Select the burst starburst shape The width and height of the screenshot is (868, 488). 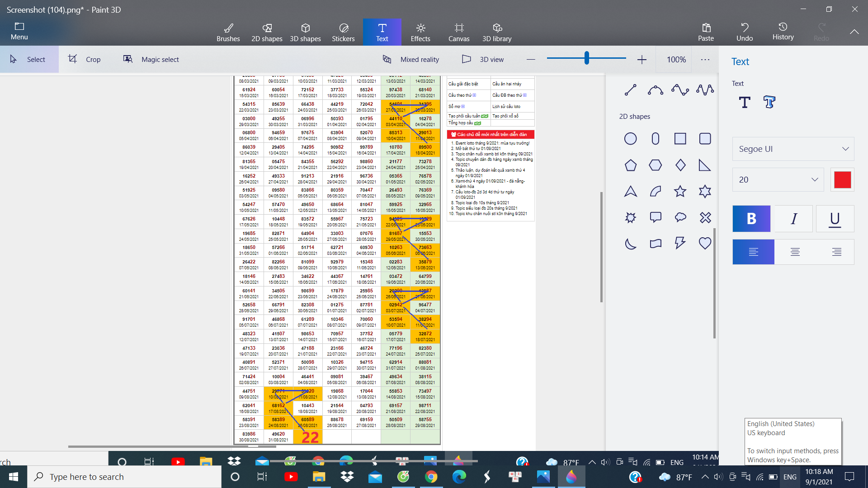click(630, 218)
